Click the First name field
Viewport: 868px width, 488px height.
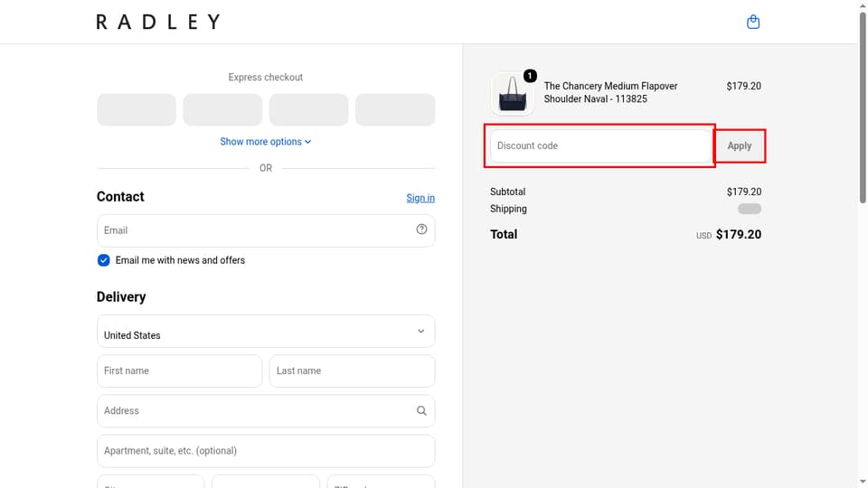[x=179, y=371]
